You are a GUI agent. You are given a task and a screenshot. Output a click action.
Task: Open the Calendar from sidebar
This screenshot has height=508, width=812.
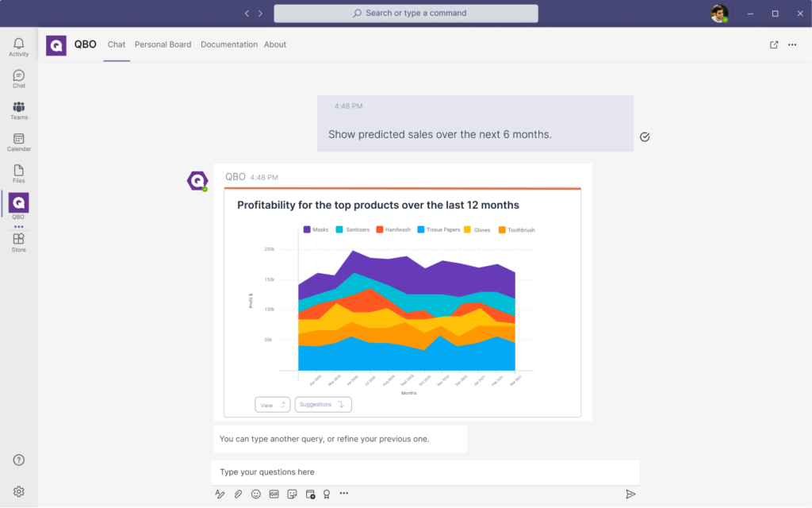(x=18, y=142)
